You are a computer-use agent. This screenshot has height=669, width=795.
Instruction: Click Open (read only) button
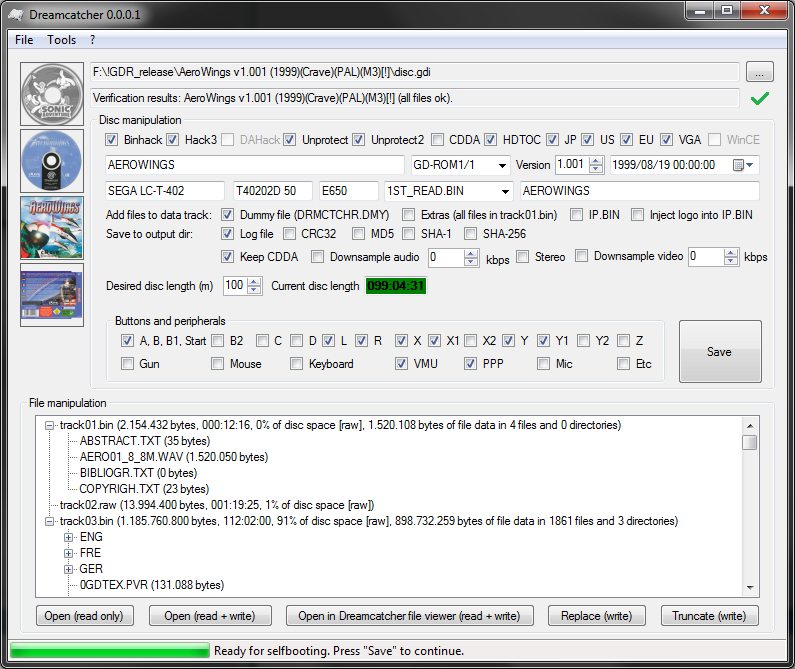pyautogui.click(x=85, y=616)
